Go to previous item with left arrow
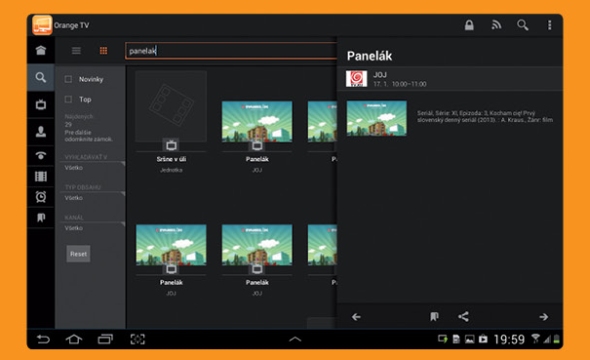Image resolution: width=590 pixels, height=360 pixels. coord(356,317)
